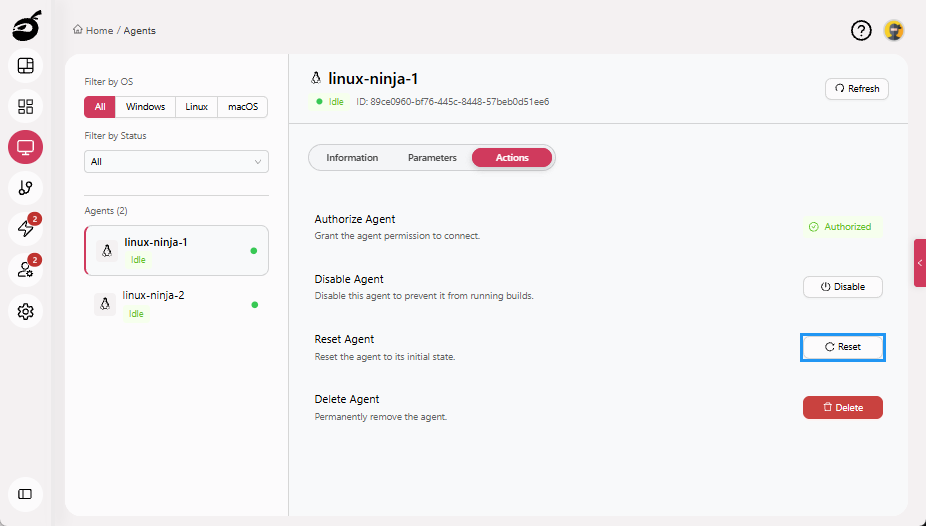Select the linux-ninja-1 agent card

(177, 250)
